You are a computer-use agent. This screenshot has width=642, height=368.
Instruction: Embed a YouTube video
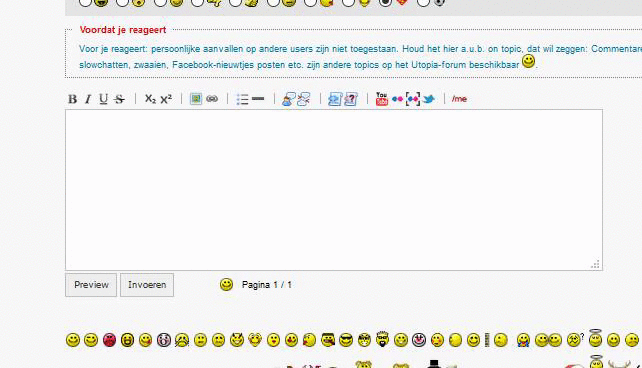382,99
